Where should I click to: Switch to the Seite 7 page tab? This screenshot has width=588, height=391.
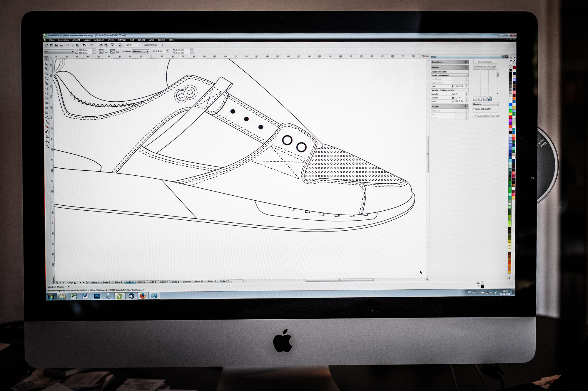[164, 282]
